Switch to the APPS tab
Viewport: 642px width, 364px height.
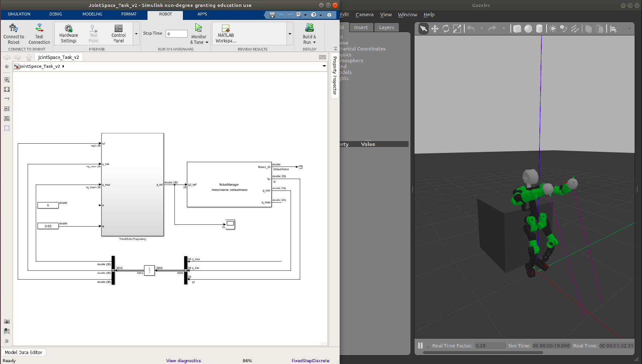click(202, 14)
